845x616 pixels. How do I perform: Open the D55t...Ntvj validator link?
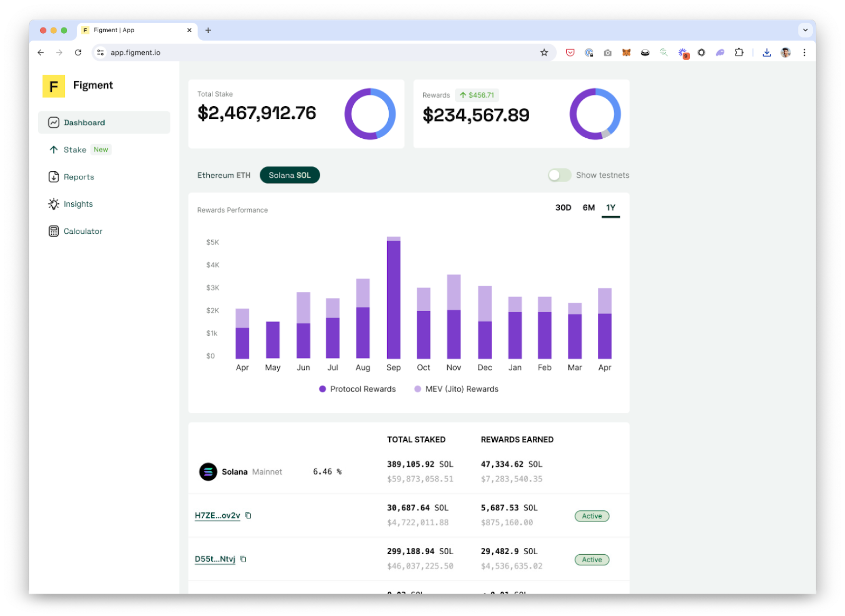[214, 558]
